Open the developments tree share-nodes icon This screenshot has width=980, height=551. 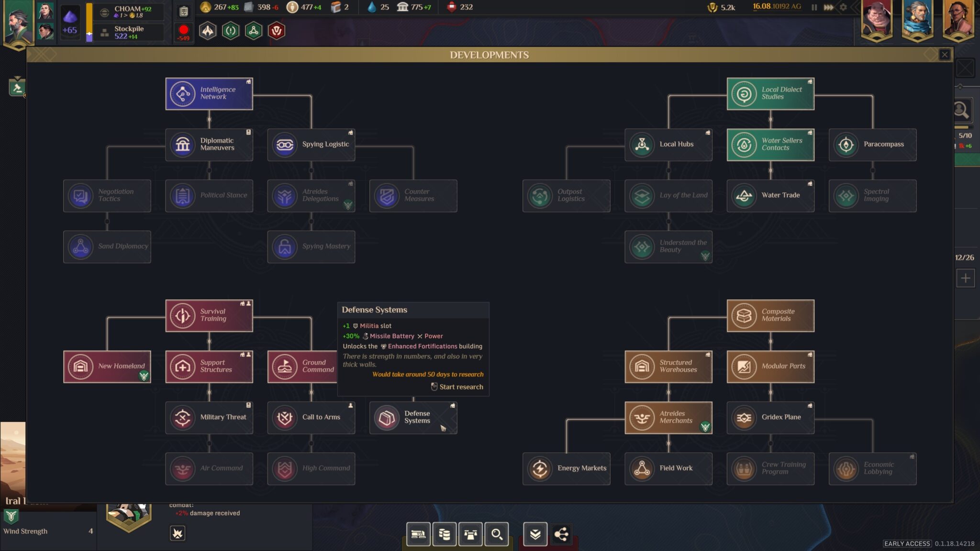[x=561, y=534]
